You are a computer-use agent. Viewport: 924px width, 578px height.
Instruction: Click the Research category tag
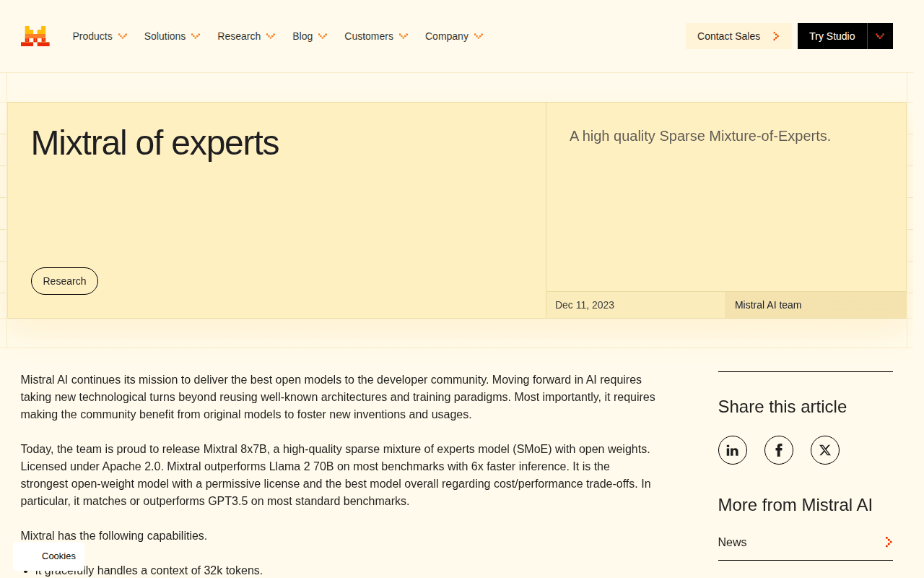click(x=64, y=281)
